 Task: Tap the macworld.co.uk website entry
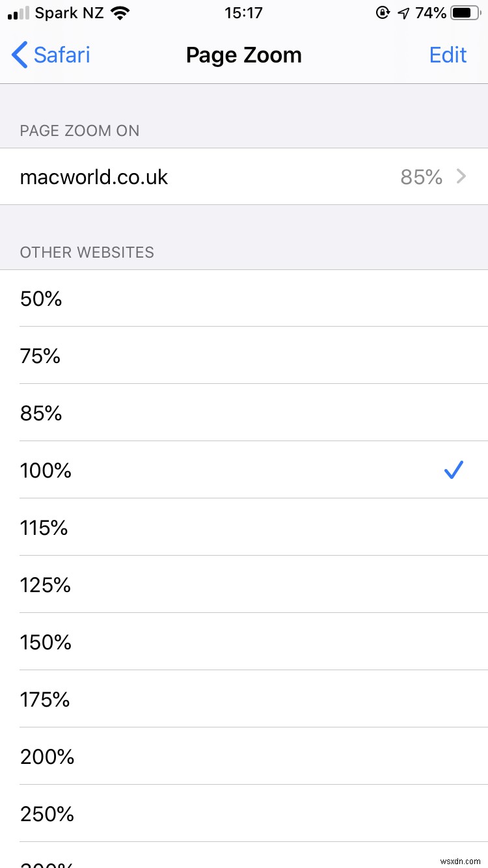(x=94, y=176)
